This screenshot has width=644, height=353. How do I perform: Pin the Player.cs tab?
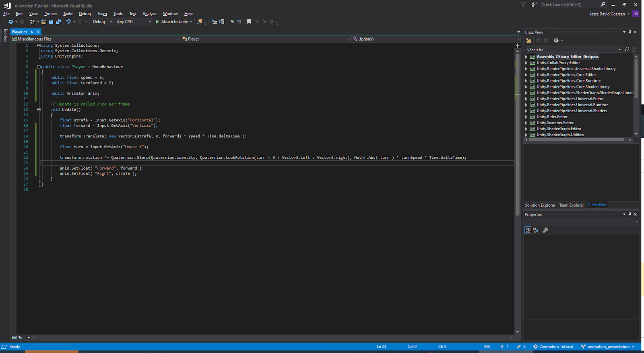[x=32, y=32]
